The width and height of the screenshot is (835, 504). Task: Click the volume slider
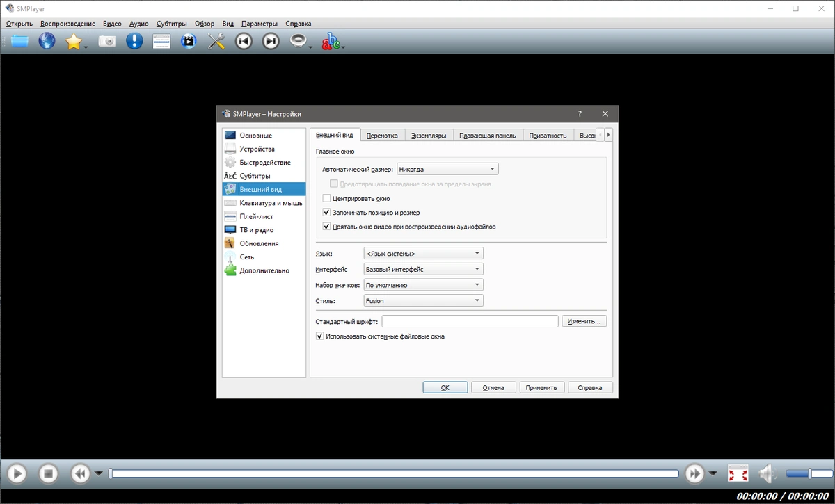point(809,474)
